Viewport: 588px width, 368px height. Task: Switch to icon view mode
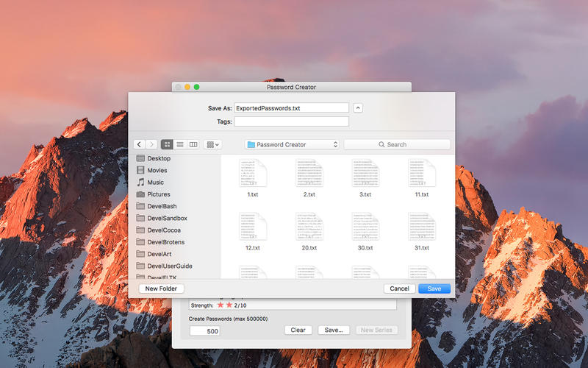[167, 145]
